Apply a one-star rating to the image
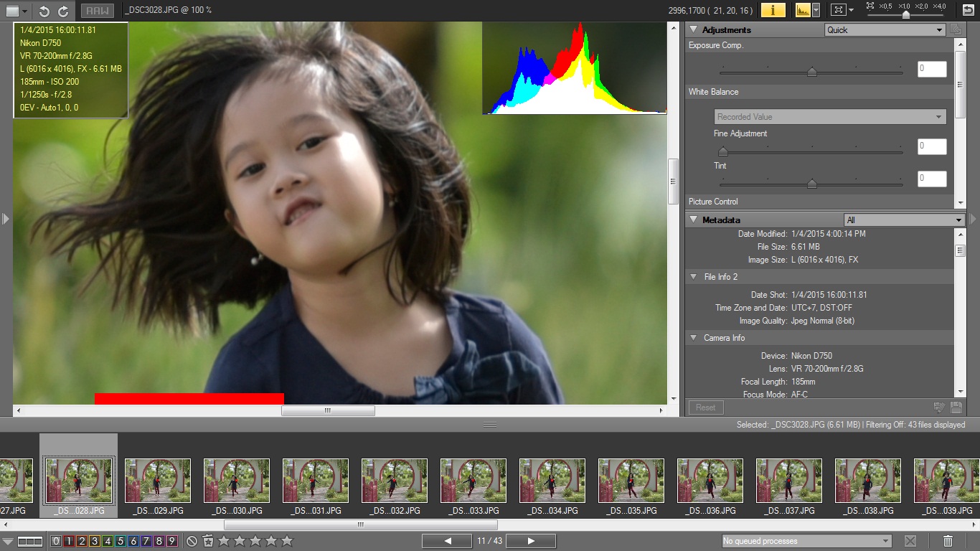This screenshot has height=551, width=980. [x=224, y=541]
